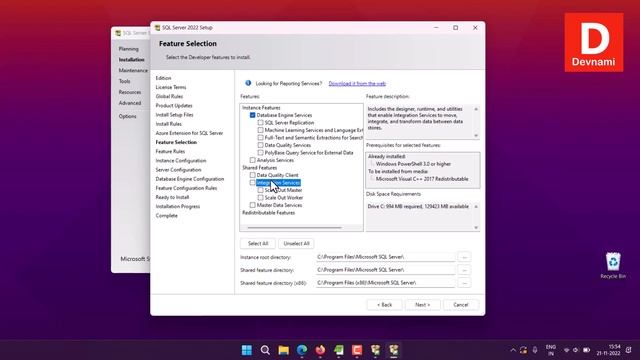This screenshot has width=640, height=360.
Task: Open the Windows Start menu
Action: click(x=247, y=350)
